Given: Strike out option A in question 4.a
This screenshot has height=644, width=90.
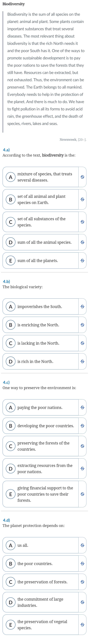Looking at the screenshot, I should coord(82,177).
